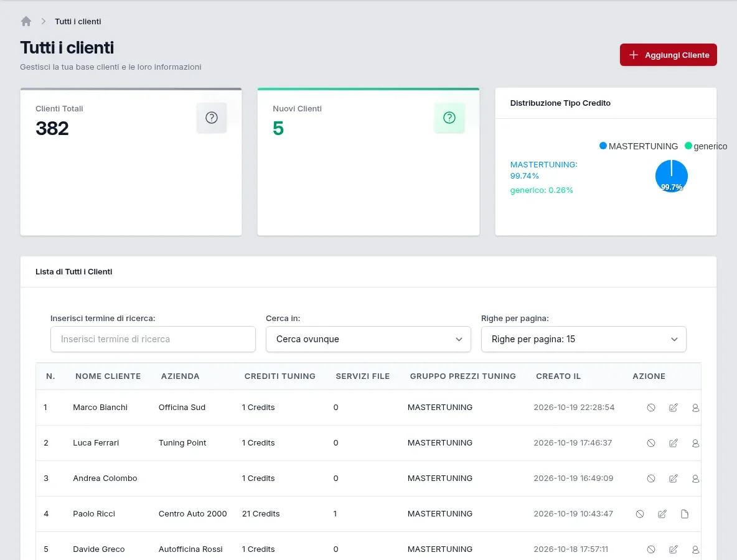The height and width of the screenshot is (560, 737).
Task: Click the AZIENDA column header
Action: coord(181,376)
